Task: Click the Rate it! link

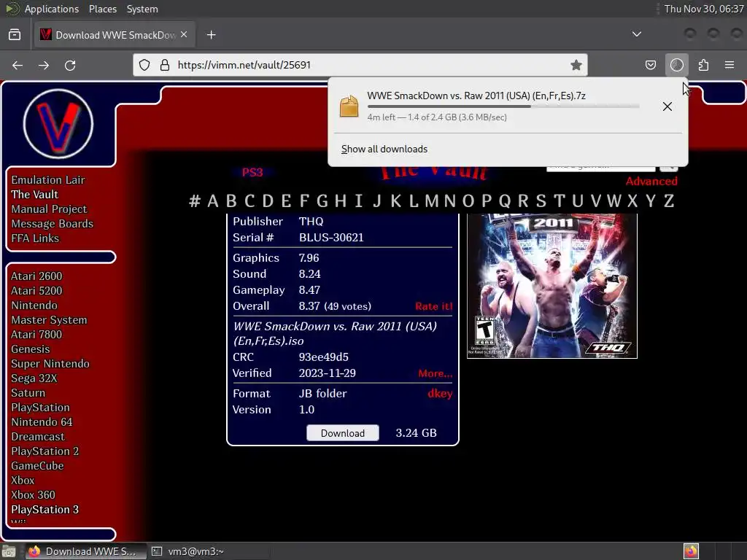Action: [x=433, y=306]
